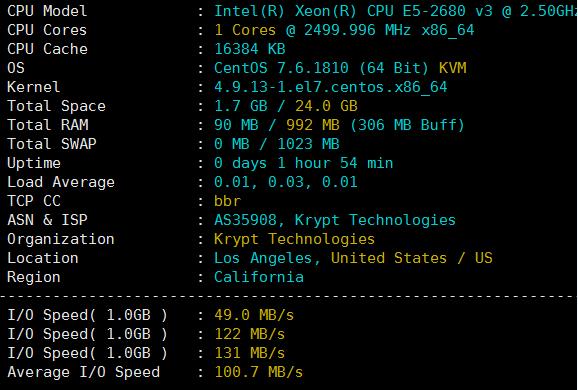
Task: Click the Total SWAP label
Action: (x=52, y=144)
